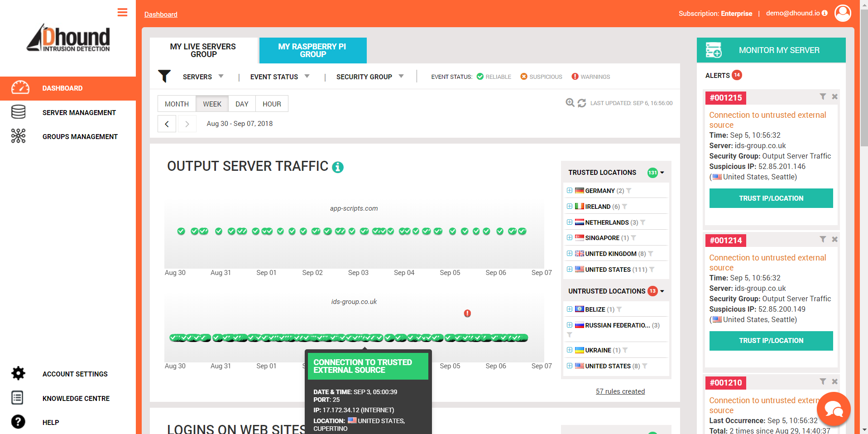Open the chat bubble support widget
The height and width of the screenshot is (434, 868).
[x=833, y=409]
